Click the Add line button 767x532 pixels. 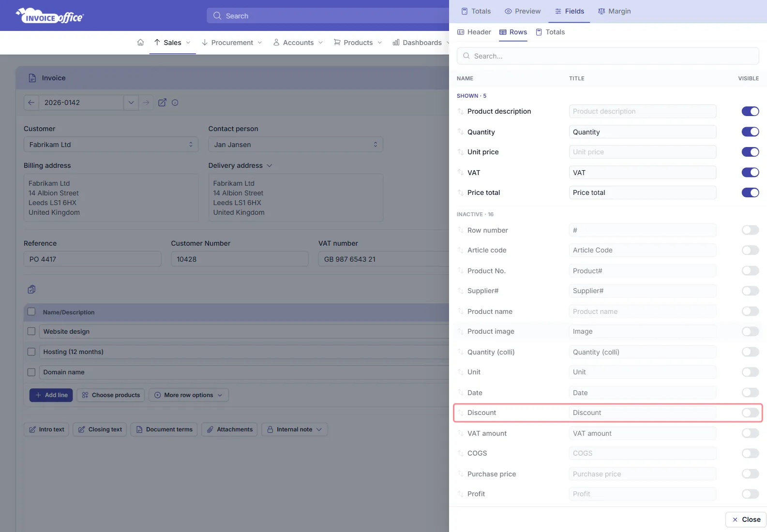[51, 395]
